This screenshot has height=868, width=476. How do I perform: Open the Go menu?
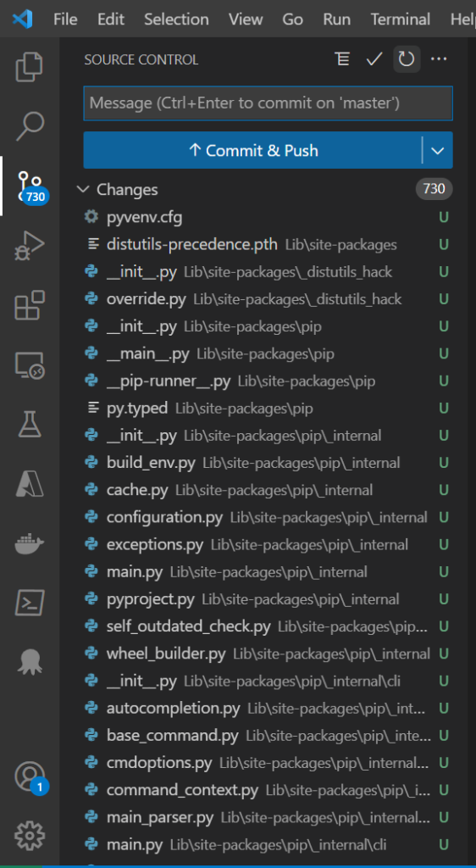coord(292,19)
